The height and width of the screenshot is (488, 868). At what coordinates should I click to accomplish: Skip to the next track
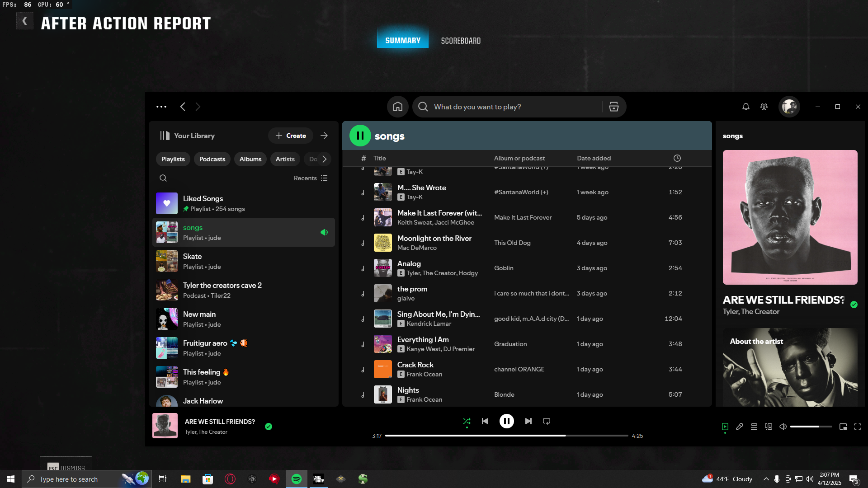(x=528, y=421)
